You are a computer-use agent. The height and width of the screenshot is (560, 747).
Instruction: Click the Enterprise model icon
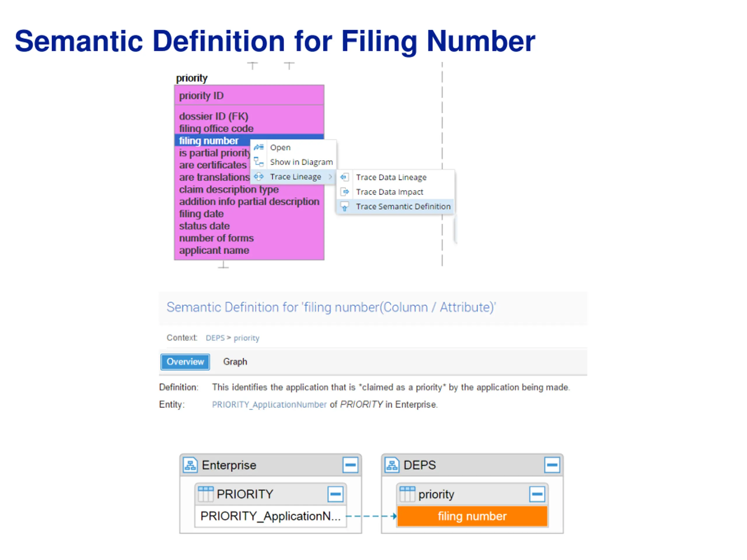coord(190,465)
